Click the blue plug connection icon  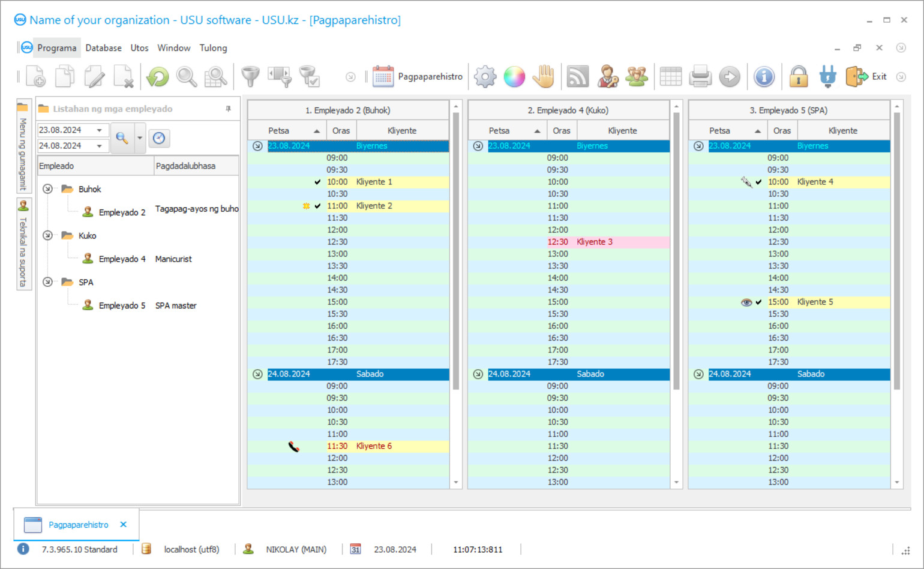(x=828, y=77)
